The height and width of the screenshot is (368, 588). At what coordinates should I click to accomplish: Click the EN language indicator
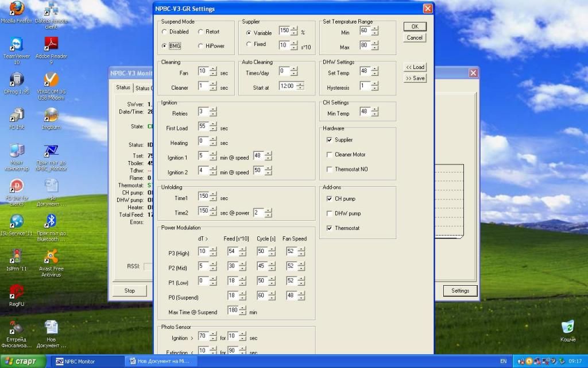(503, 361)
